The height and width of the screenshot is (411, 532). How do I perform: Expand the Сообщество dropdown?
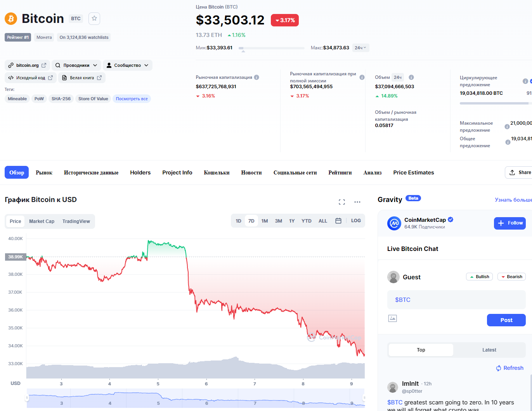[127, 65]
